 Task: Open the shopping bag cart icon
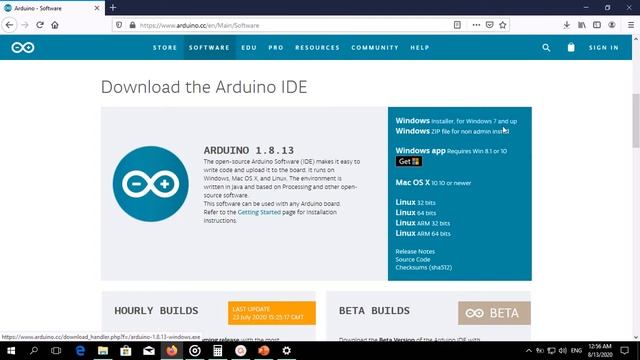point(571,47)
